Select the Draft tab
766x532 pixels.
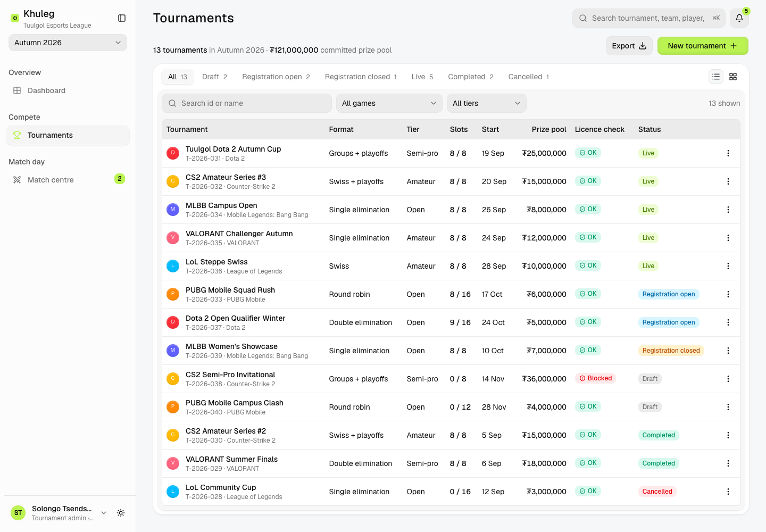214,77
